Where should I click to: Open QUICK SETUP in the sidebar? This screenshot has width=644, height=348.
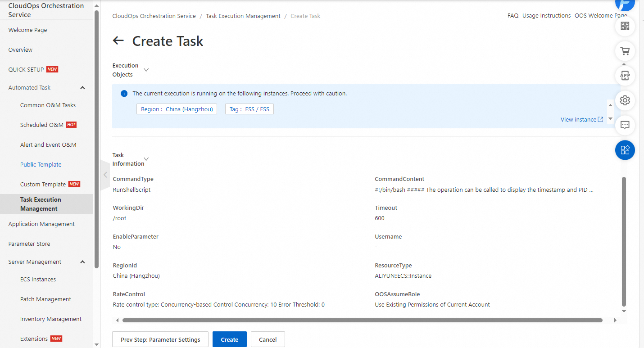tap(26, 70)
